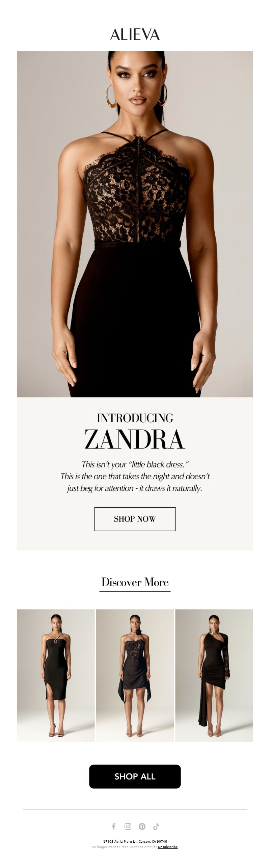Click the ZANDRA title text
Viewport: 270px width, 868px height.
135,439
